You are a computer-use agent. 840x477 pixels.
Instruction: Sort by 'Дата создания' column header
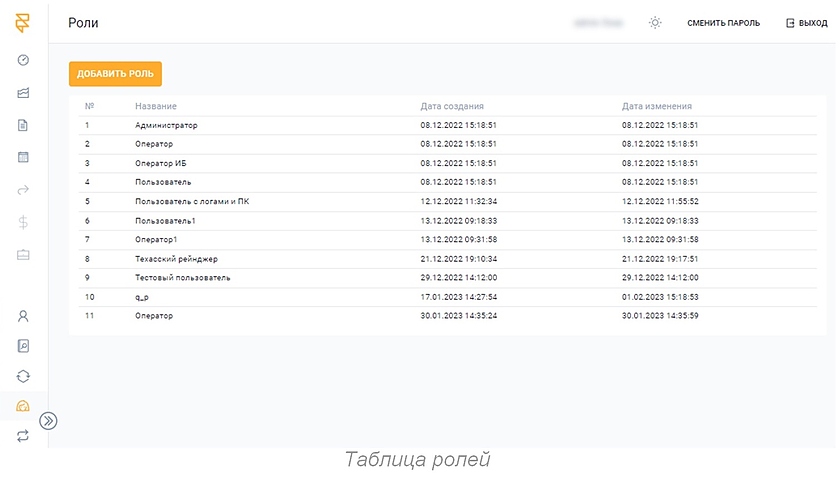452,106
